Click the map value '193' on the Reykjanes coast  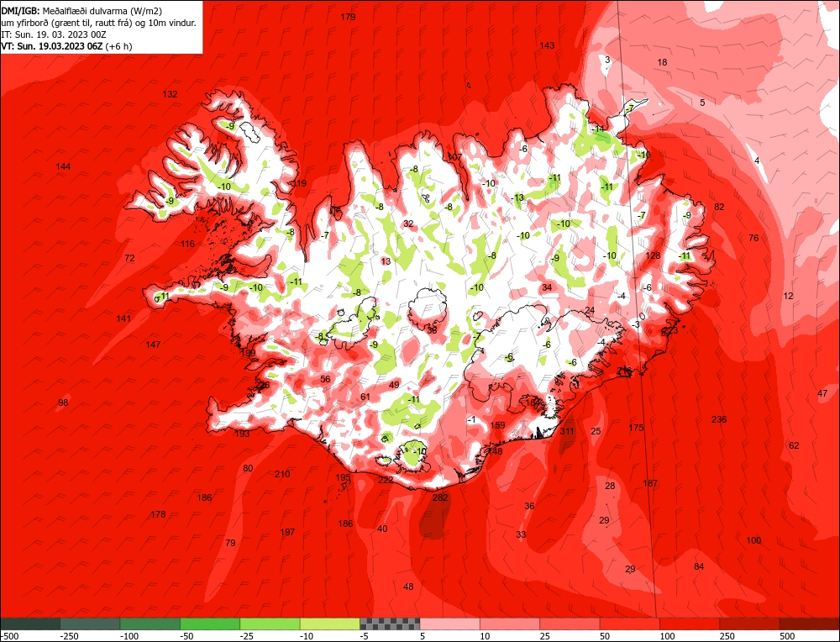[242, 434]
